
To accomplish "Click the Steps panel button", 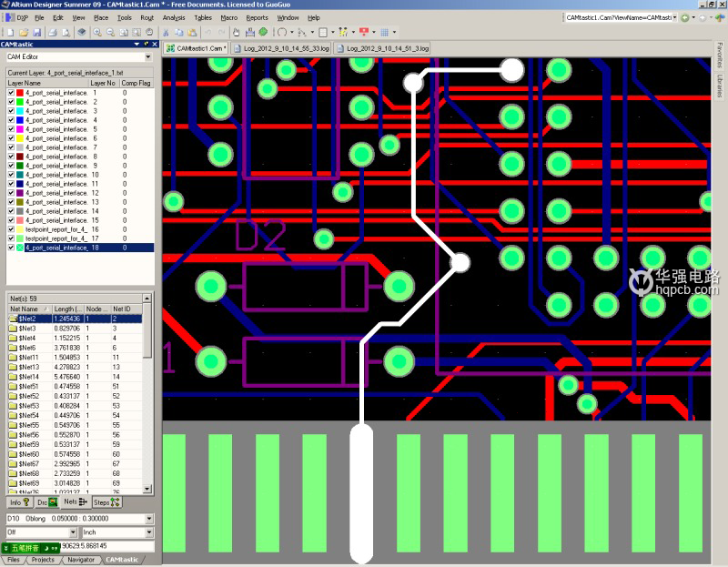I will (106, 501).
